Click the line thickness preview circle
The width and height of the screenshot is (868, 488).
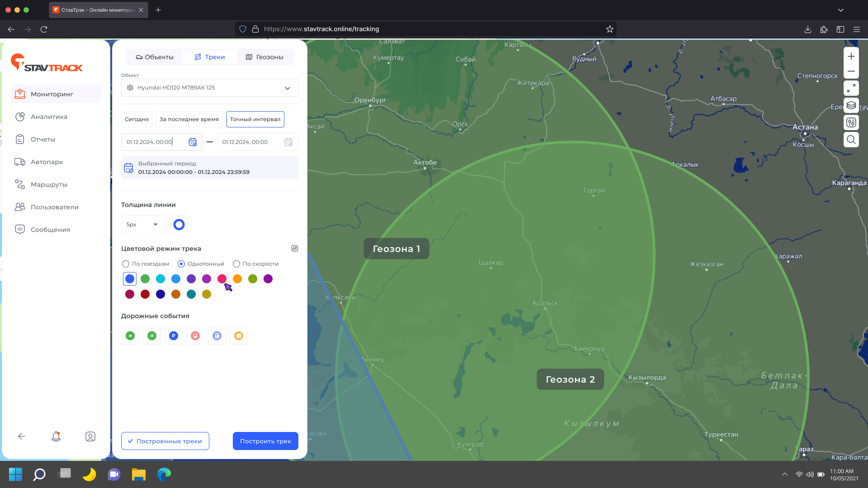[179, 225]
